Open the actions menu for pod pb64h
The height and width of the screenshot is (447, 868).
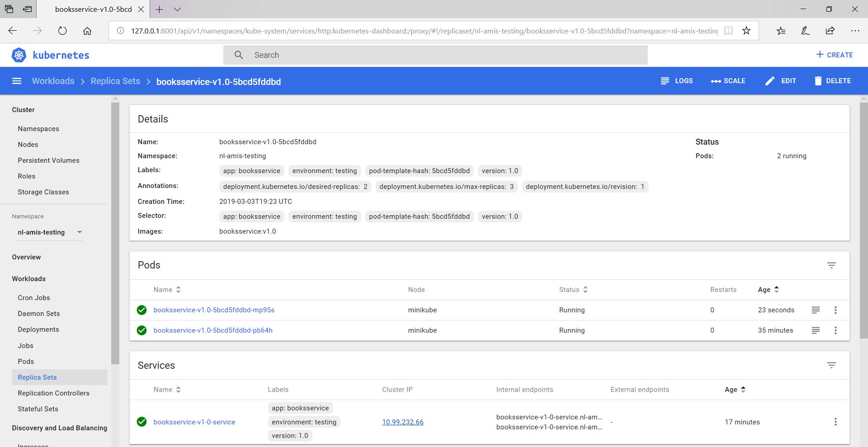click(x=835, y=330)
